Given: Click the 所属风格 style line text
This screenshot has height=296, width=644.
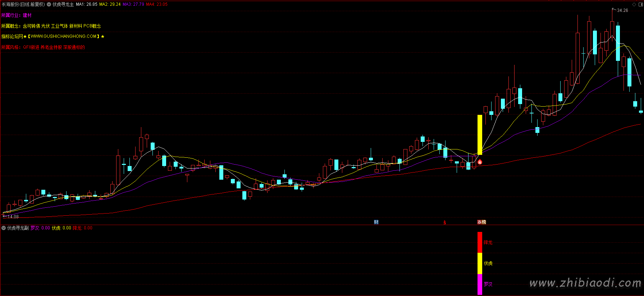Looking at the screenshot, I should coord(43,47).
